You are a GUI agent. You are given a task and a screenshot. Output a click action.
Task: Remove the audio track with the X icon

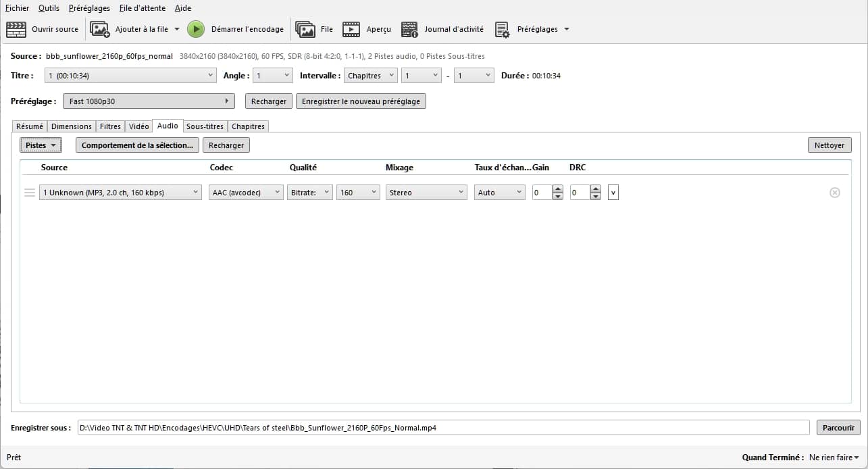coord(835,193)
